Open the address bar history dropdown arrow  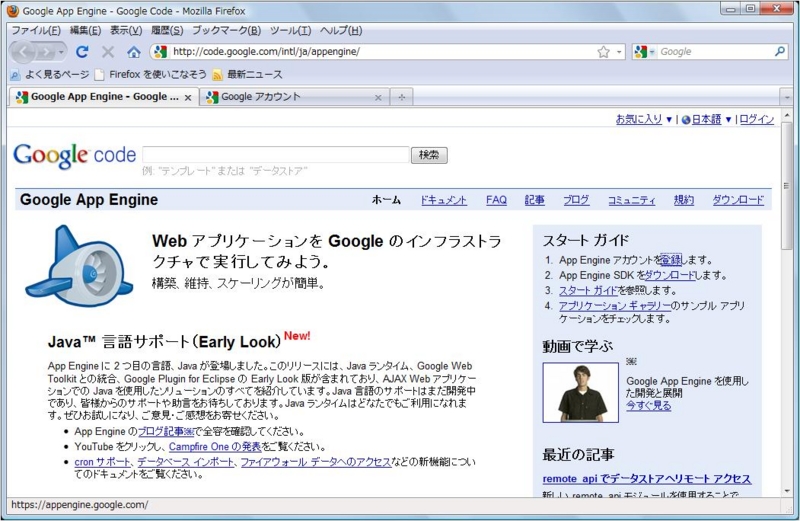[x=619, y=52]
